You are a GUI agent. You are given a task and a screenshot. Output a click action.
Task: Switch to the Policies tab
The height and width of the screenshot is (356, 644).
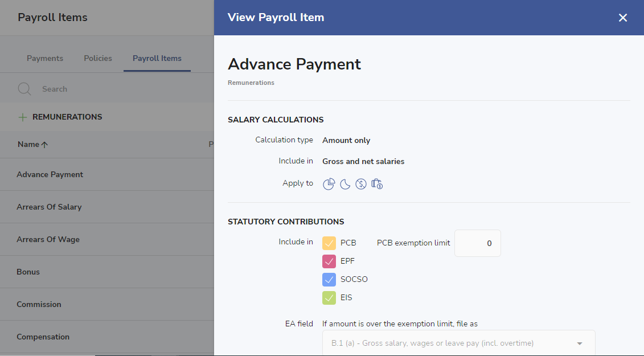tap(98, 58)
